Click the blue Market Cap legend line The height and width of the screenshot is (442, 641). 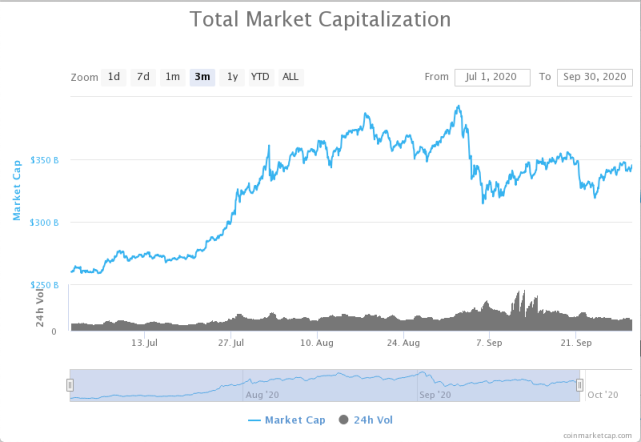(253, 419)
